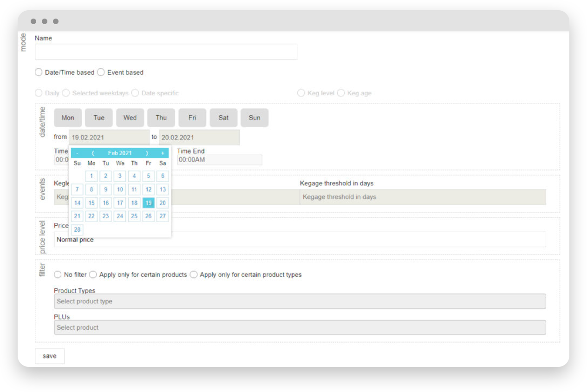Click the save button

point(50,356)
